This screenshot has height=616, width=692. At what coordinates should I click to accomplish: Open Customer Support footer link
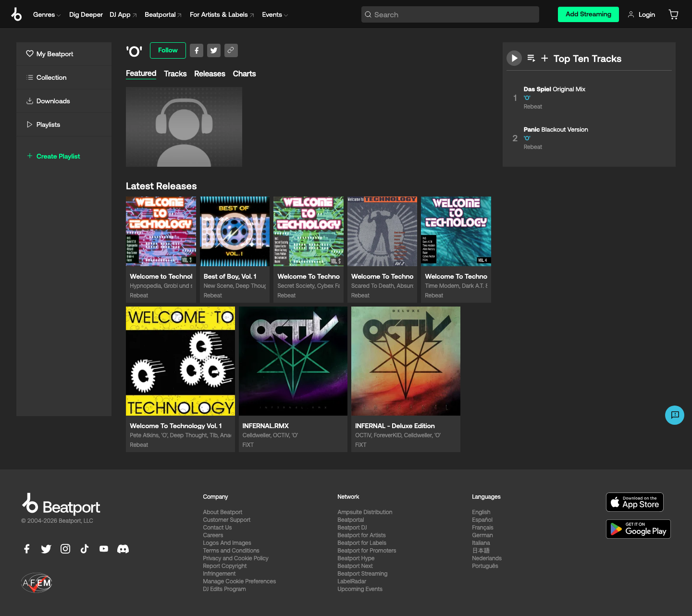click(227, 520)
